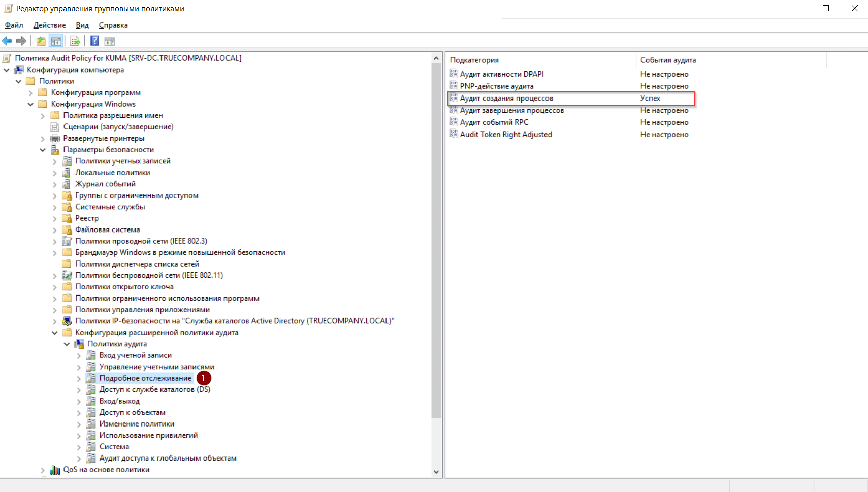The width and height of the screenshot is (868, 492).
Task: Expand the Политики учетных записей node
Action: (x=55, y=161)
